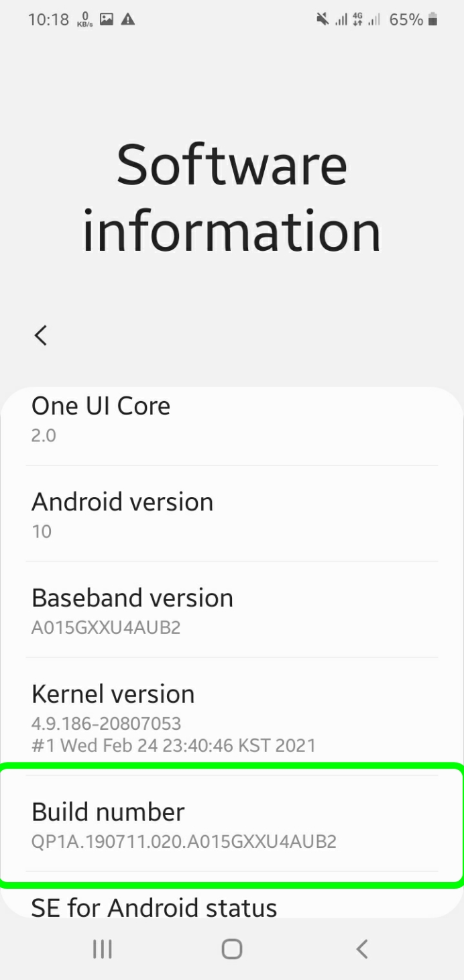
Task: Select the Android version item
Action: (x=232, y=514)
